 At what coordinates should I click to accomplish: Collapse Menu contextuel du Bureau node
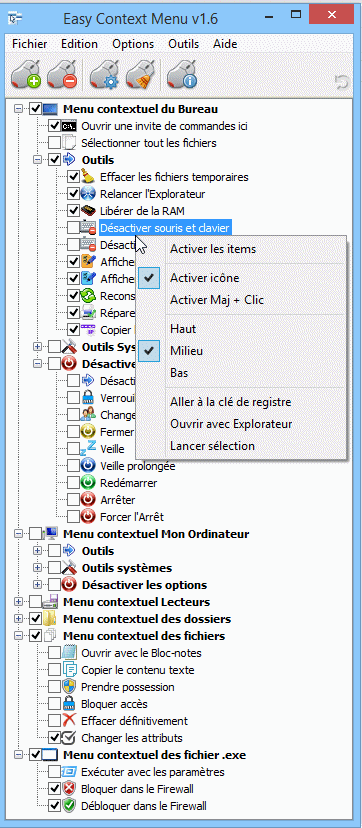click(18, 109)
